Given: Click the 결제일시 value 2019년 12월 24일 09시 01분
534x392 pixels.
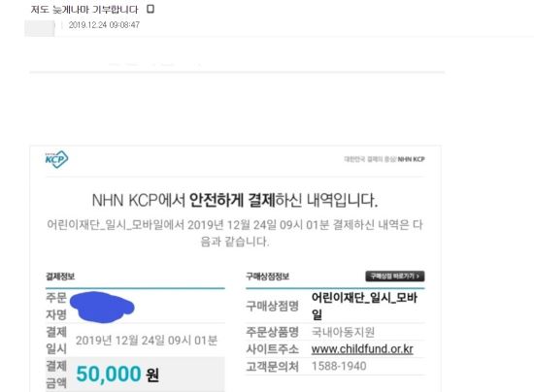Looking at the screenshot, I should 147,341.
